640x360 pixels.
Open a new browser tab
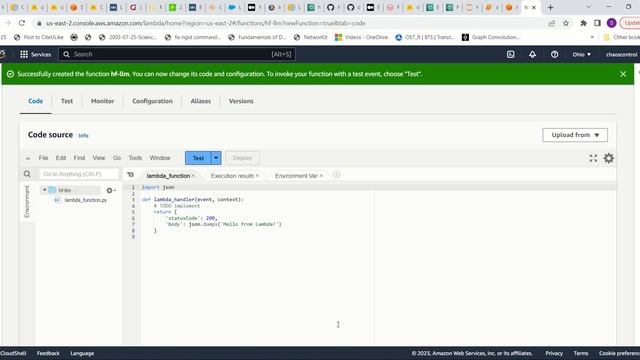click(x=550, y=7)
